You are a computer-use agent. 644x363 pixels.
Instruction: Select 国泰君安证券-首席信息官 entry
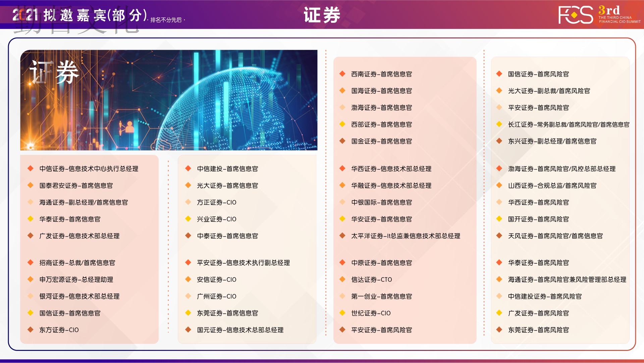click(76, 186)
